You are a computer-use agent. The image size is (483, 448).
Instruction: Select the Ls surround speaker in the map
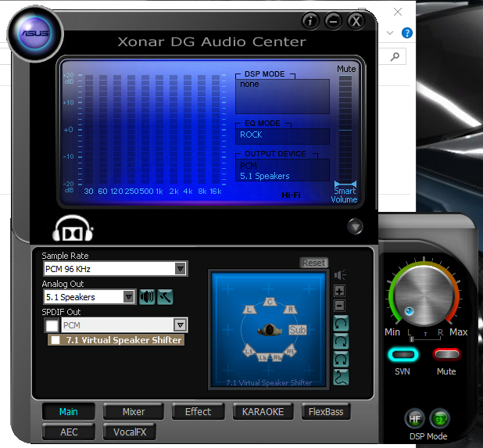[249, 351]
